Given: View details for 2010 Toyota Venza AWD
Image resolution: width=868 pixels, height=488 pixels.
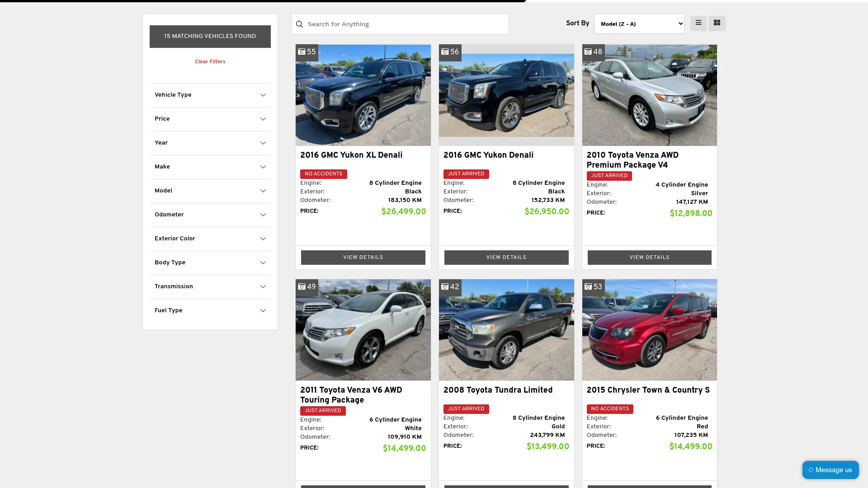Looking at the screenshot, I should pos(649,258).
